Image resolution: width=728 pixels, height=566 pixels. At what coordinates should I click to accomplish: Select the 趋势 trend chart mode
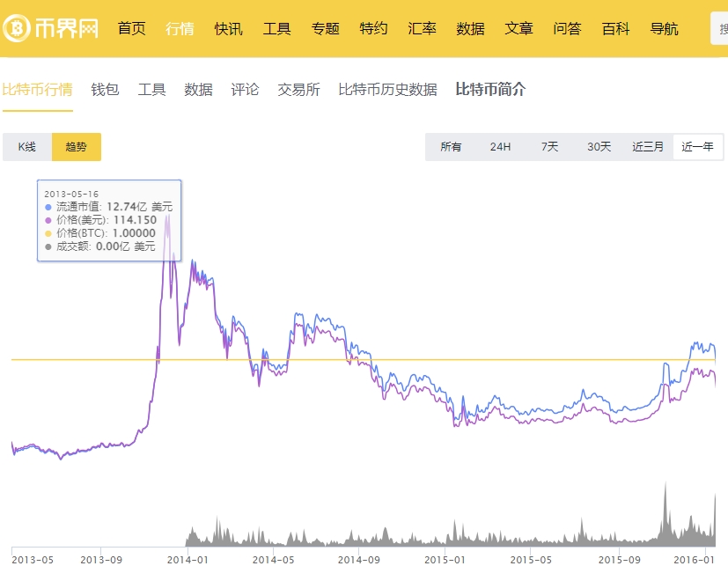pyautogui.click(x=77, y=147)
